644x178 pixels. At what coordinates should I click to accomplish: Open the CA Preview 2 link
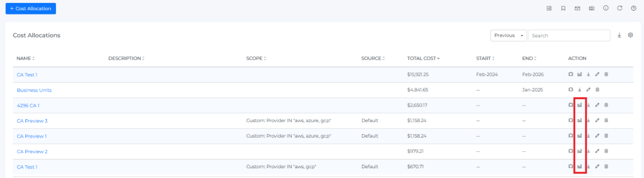pyautogui.click(x=32, y=152)
